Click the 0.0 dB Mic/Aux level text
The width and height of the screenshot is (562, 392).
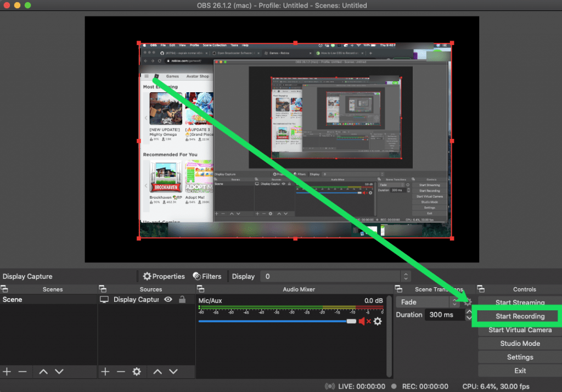pos(373,300)
